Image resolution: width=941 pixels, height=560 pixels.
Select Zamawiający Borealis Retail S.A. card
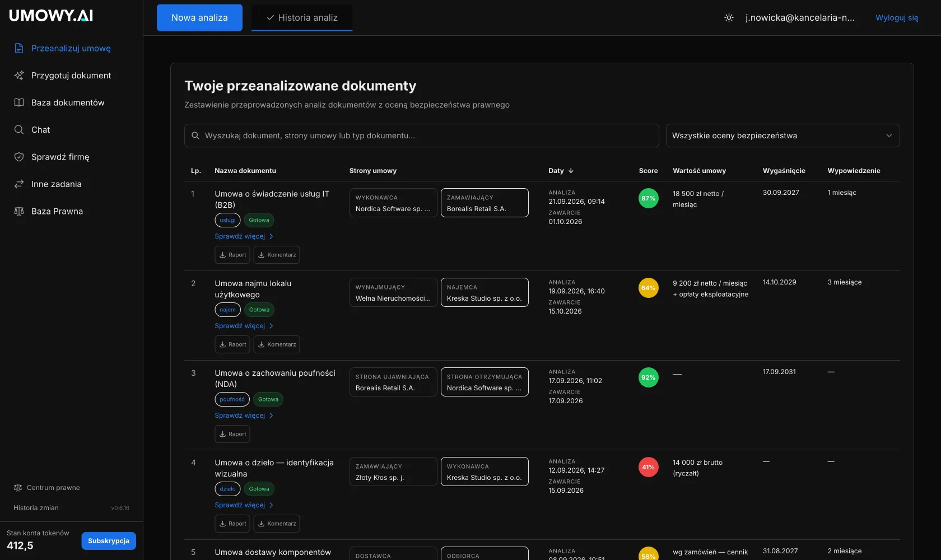tap(485, 203)
